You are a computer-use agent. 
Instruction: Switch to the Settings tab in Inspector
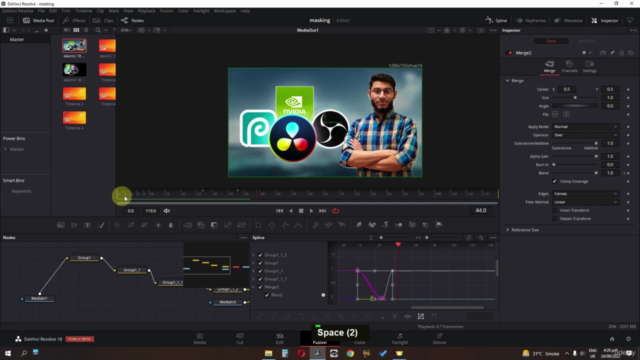click(589, 67)
